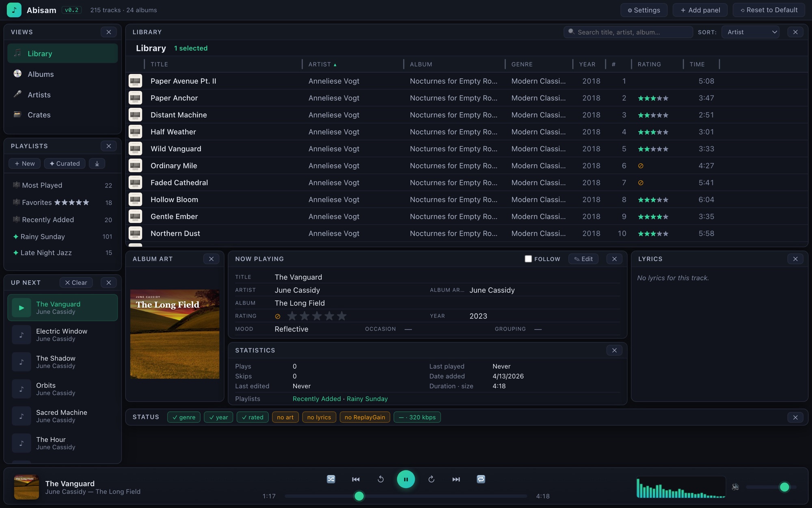Click note icon beside Orbits

pos(22,389)
